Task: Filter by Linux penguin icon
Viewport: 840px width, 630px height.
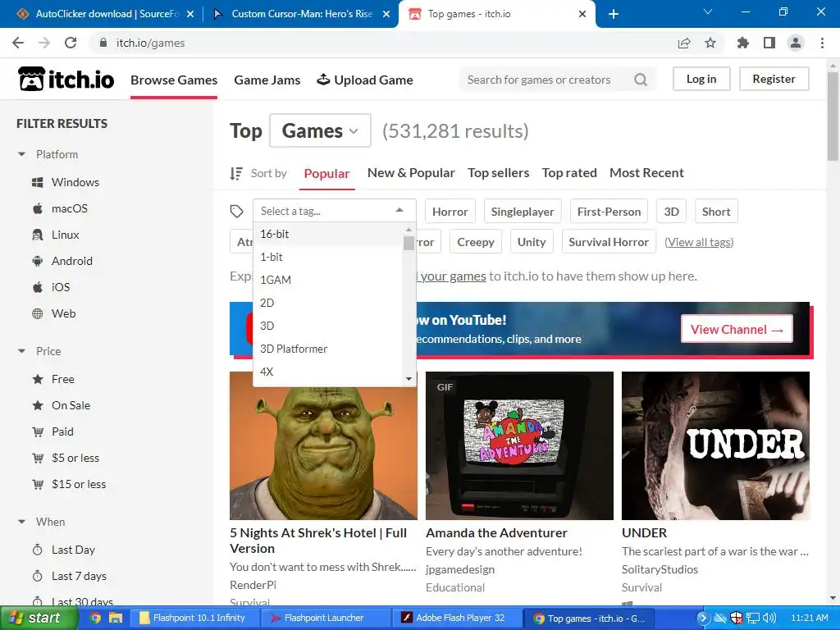Action: 38,235
